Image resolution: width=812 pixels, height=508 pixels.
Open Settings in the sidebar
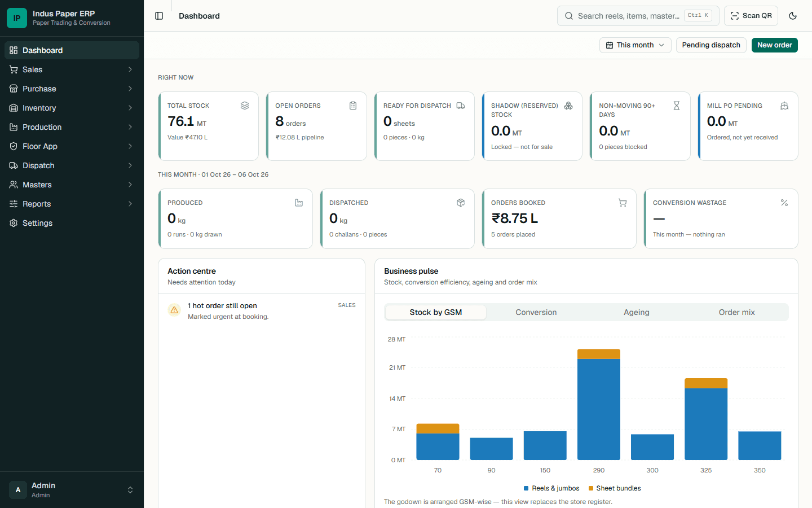pyautogui.click(x=72, y=223)
